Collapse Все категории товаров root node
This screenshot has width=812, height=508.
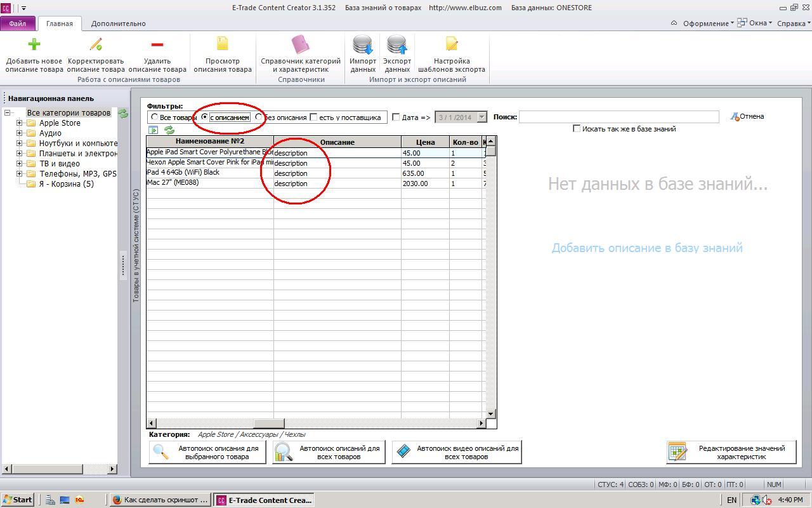click(7, 113)
